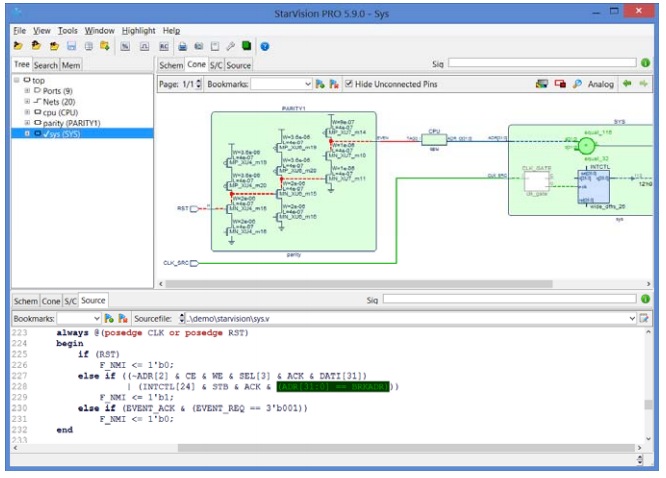This screenshot has width=666, height=478.
Task: Expand the Nets (20) tree node
Action: 27,102
